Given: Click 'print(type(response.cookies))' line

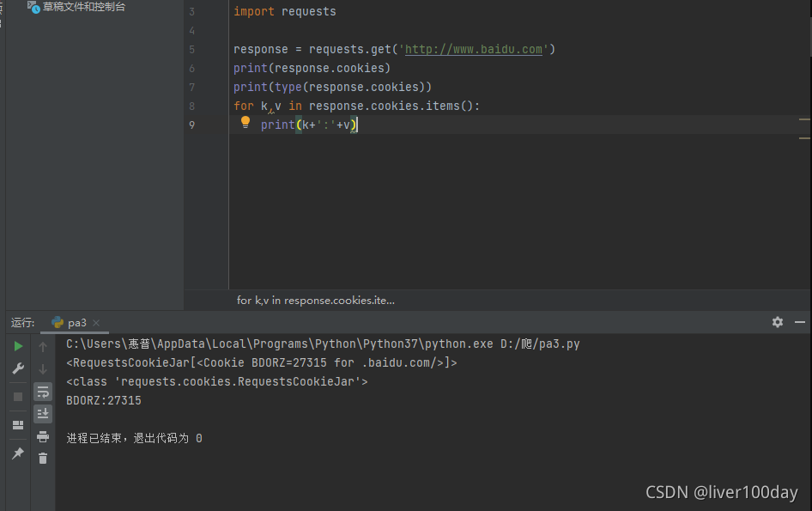Looking at the screenshot, I should 332,87.
